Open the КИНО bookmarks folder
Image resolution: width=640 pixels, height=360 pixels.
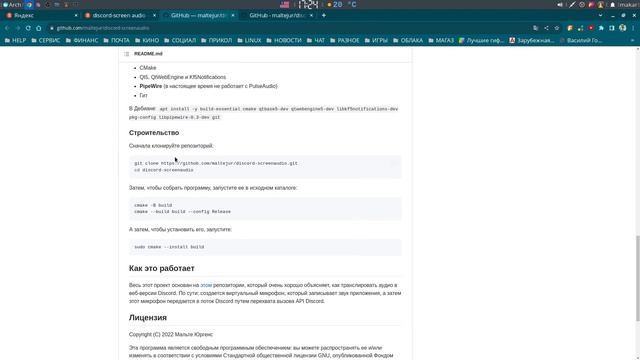tap(147, 40)
